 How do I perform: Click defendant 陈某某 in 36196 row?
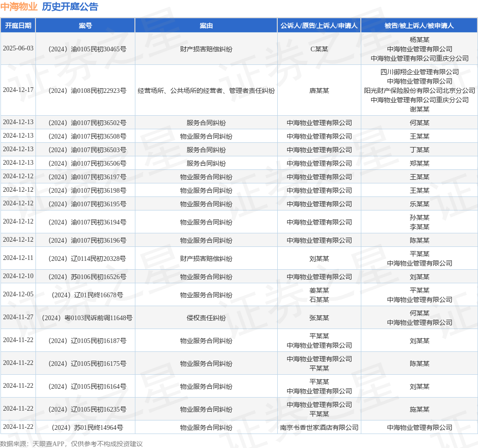pyautogui.click(x=419, y=240)
